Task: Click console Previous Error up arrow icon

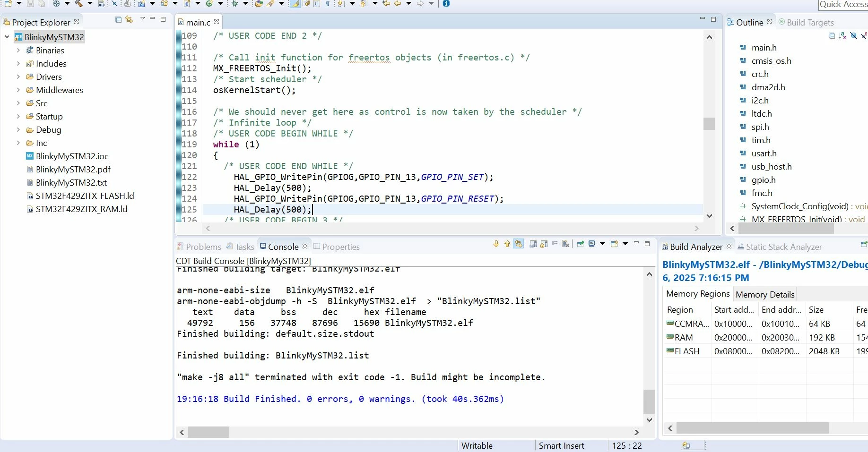Action: (507, 244)
